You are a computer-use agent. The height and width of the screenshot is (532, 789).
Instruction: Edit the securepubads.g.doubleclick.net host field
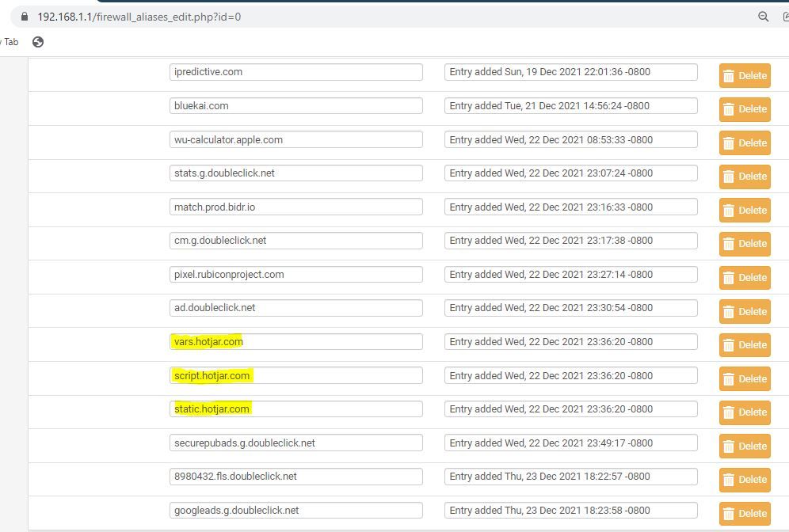pyautogui.click(x=296, y=443)
